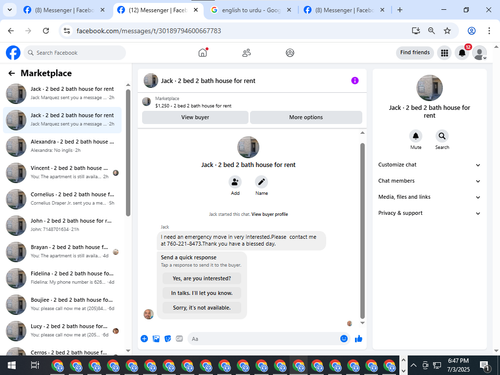Open Task View on the taskbar

point(35,365)
